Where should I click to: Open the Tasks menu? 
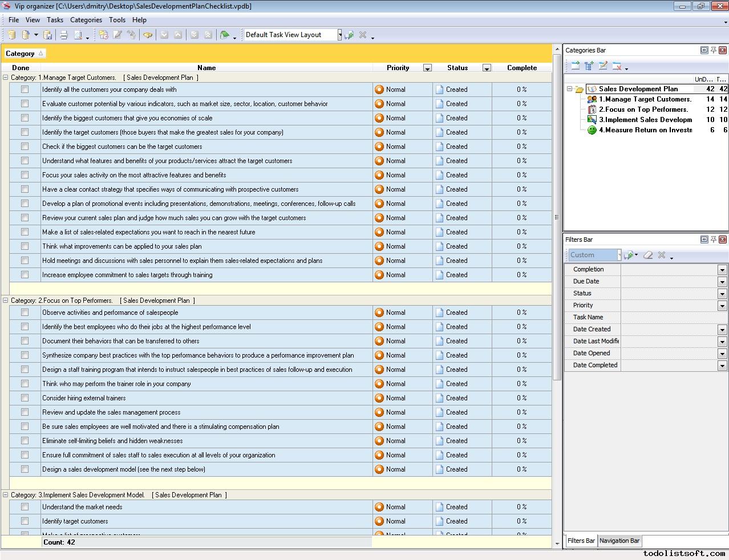pos(55,19)
